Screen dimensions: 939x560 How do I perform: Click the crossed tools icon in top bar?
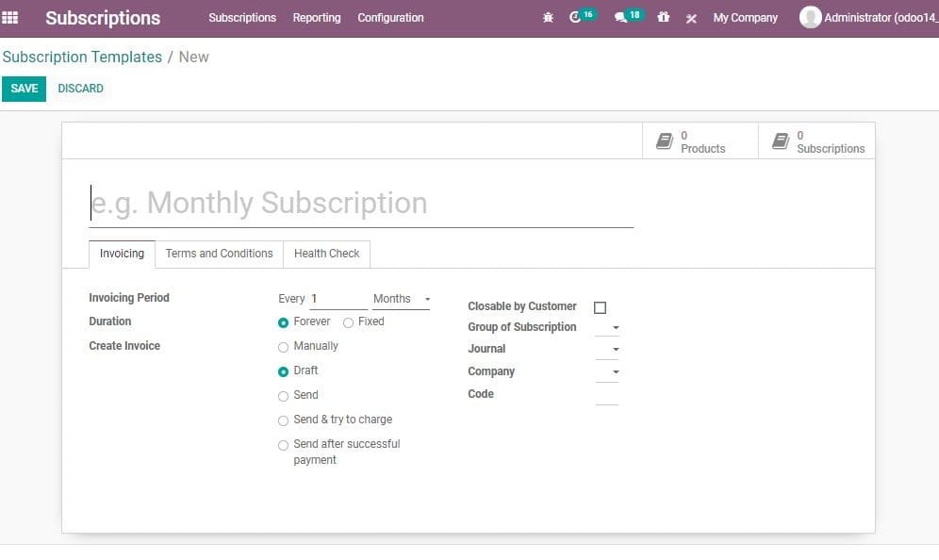[691, 19]
